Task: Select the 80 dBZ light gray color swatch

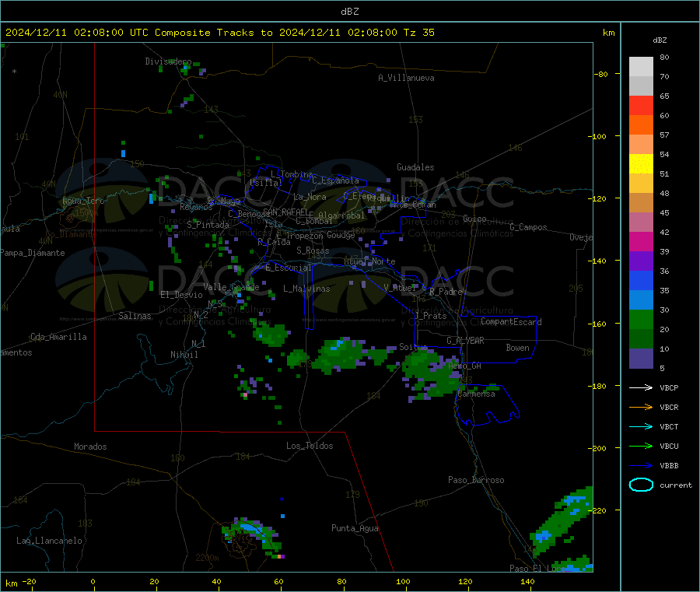Action: point(641,67)
